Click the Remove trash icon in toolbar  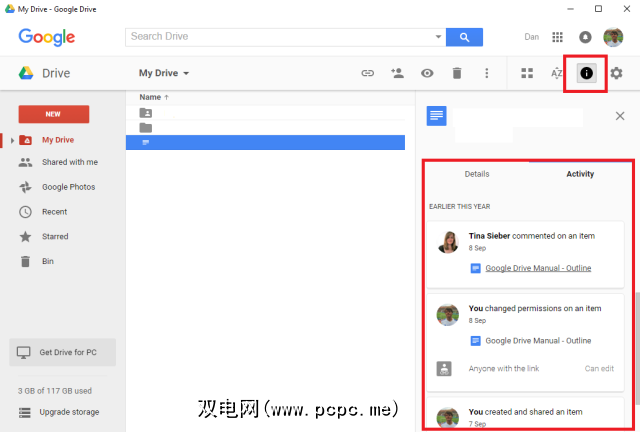click(x=457, y=73)
